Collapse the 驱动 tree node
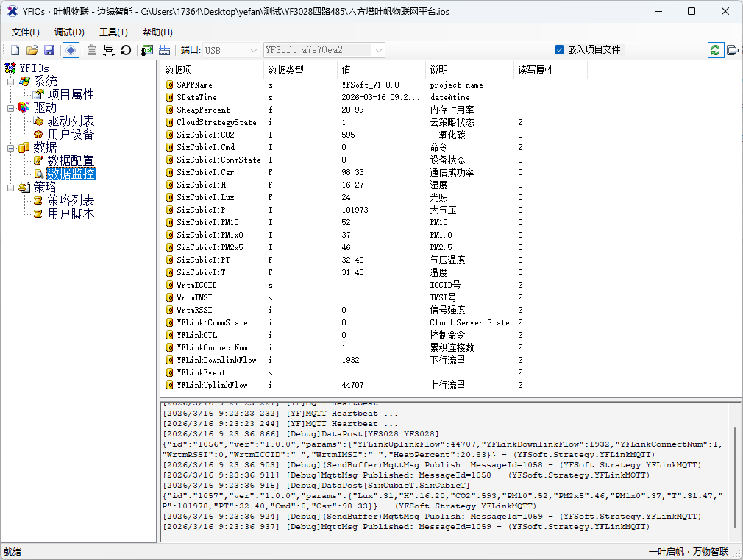Viewport: 743px width, 560px height. pos(10,108)
